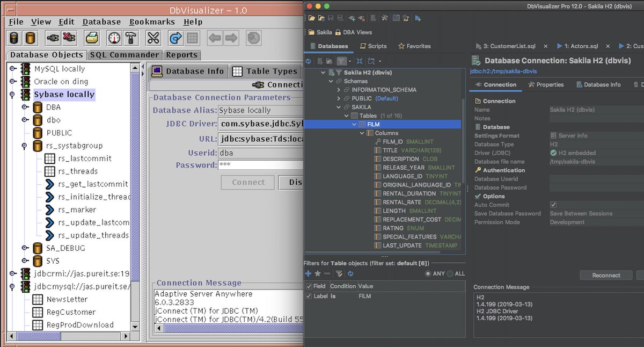This screenshot has height=347, width=644.
Task: Close the 3: CustomerList.sql tab
Action: (546, 46)
